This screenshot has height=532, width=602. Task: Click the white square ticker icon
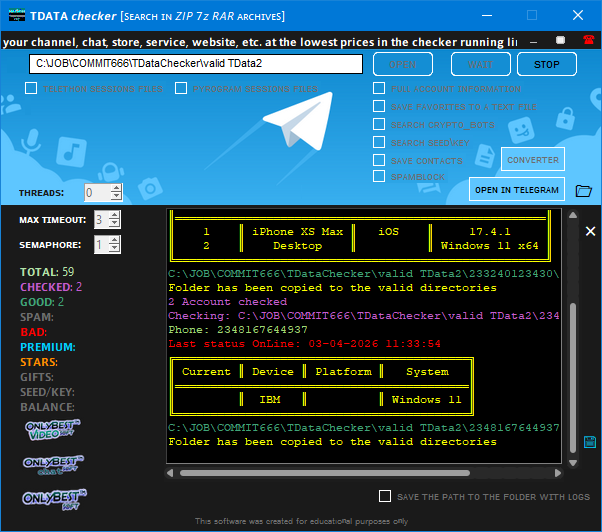tap(561, 40)
